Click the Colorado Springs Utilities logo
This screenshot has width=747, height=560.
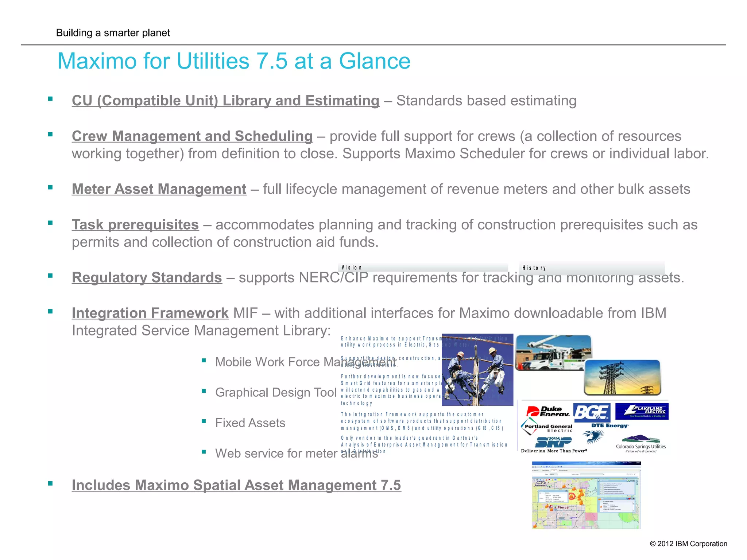click(x=641, y=444)
